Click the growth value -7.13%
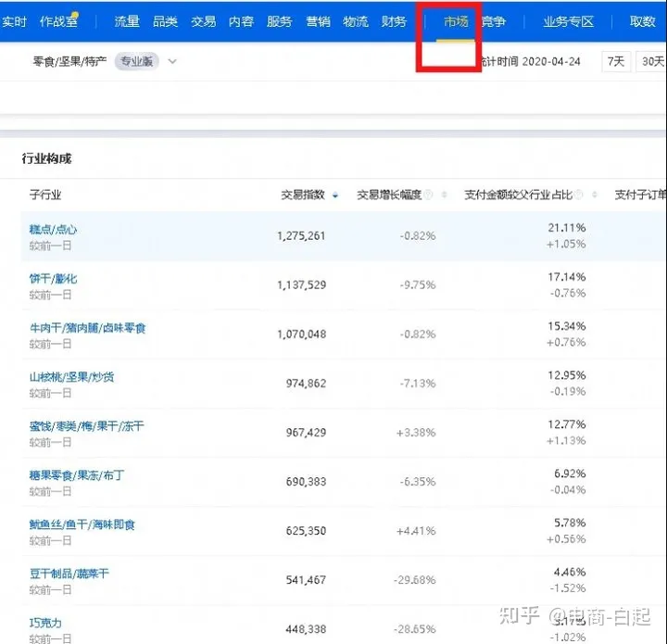The image size is (667, 644). (x=418, y=384)
